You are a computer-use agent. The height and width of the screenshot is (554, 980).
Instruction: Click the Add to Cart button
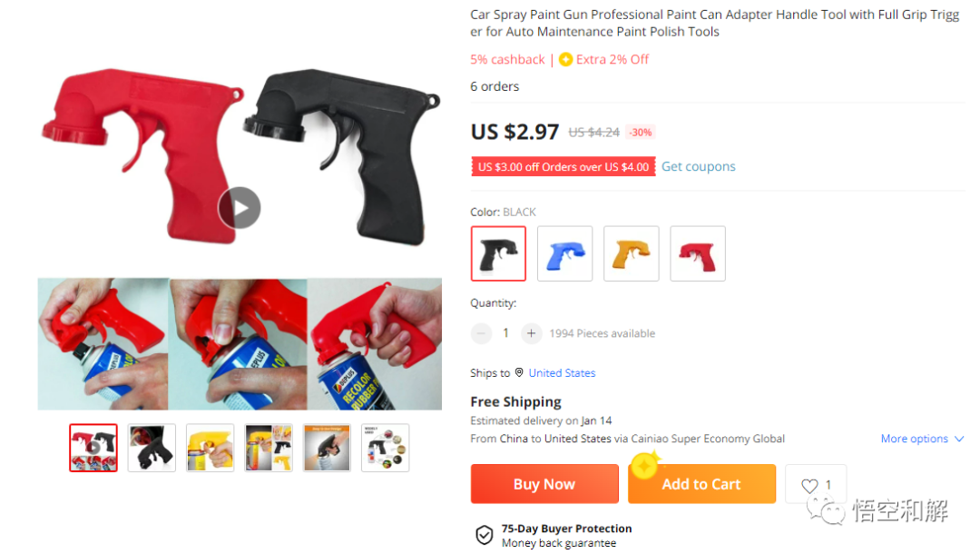pyautogui.click(x=701, y=483)
